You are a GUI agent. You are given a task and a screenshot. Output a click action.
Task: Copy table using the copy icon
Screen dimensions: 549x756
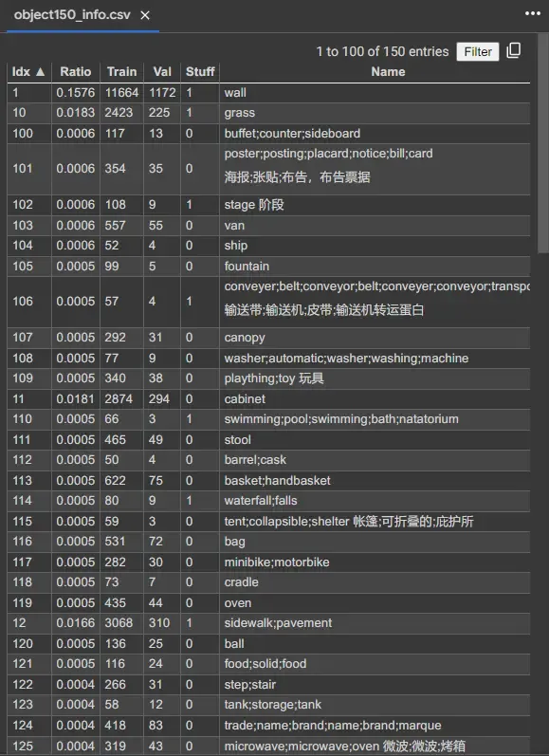513,50
